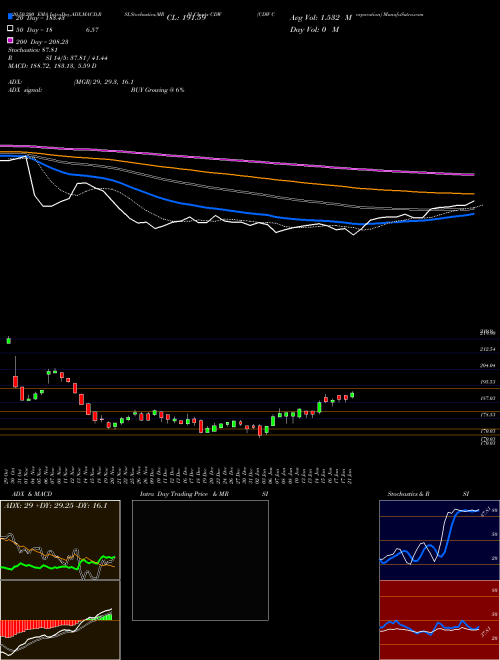Click the 200 Day - 208.23 legend text
Viewport: 500px width, 660px height.
[42, 42]
